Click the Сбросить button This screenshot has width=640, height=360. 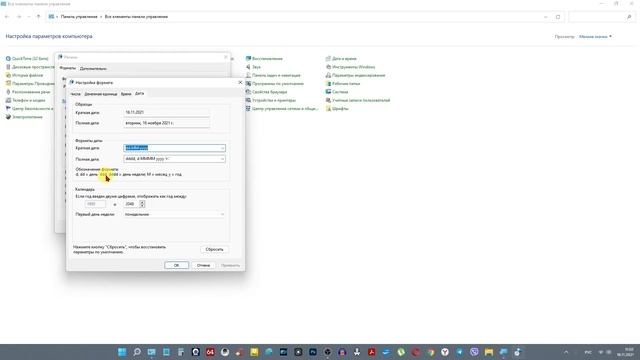[x=214, y=249]
